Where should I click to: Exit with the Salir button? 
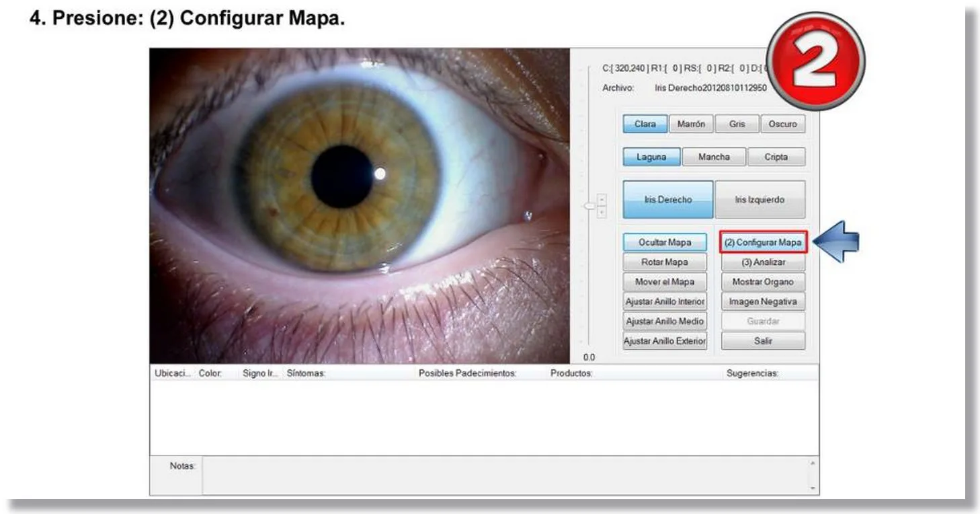[763, 341]
